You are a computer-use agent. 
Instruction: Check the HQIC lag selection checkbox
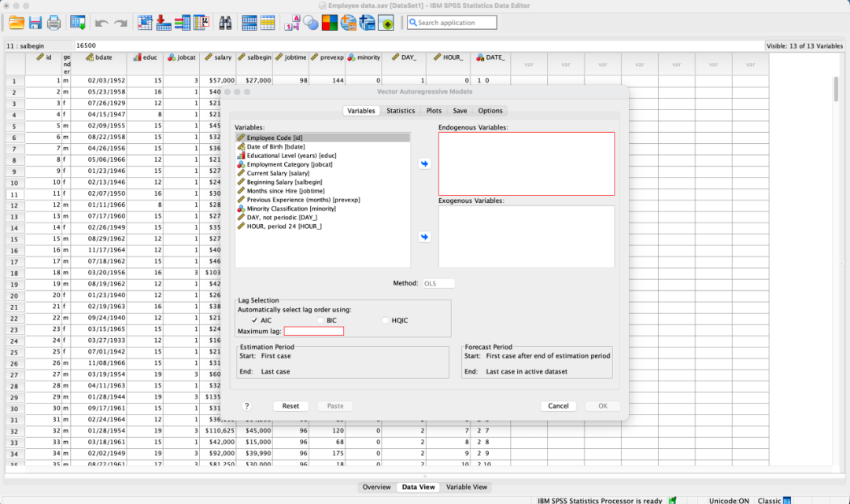click(x=386, y=321)
